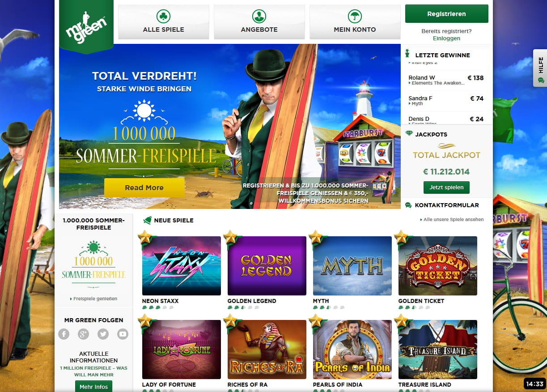Click the Einloggen link
The image size is (547, 392).
tap(446, 38)
